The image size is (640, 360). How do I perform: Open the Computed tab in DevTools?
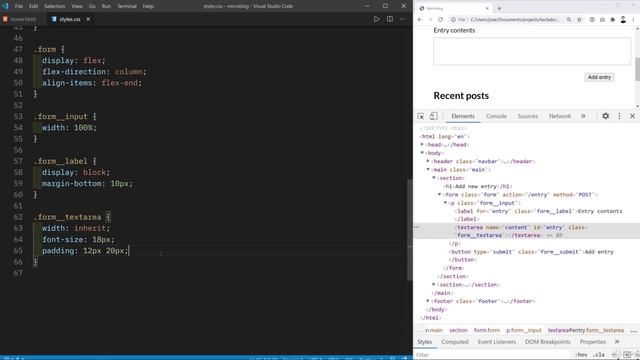(455, 342)
